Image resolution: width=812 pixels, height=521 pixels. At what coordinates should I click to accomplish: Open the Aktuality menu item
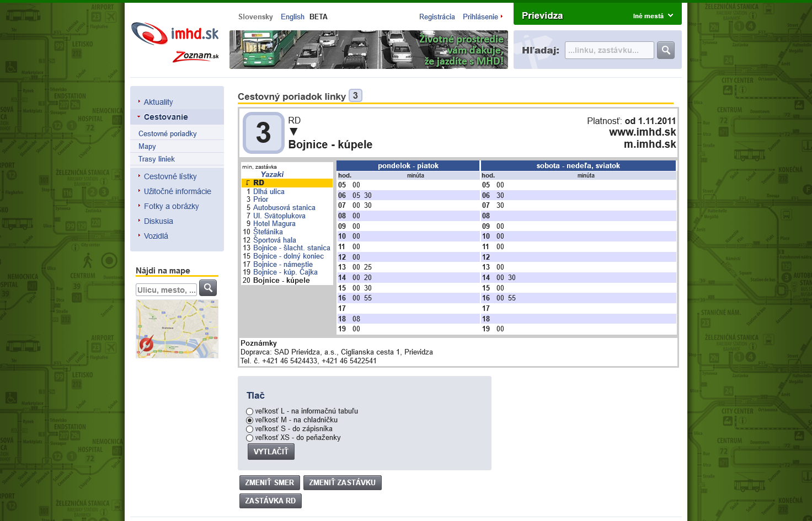(158, 102)
